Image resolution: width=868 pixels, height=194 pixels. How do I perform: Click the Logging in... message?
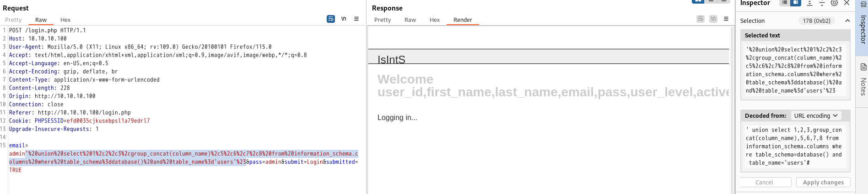click(x=397, y=118)
